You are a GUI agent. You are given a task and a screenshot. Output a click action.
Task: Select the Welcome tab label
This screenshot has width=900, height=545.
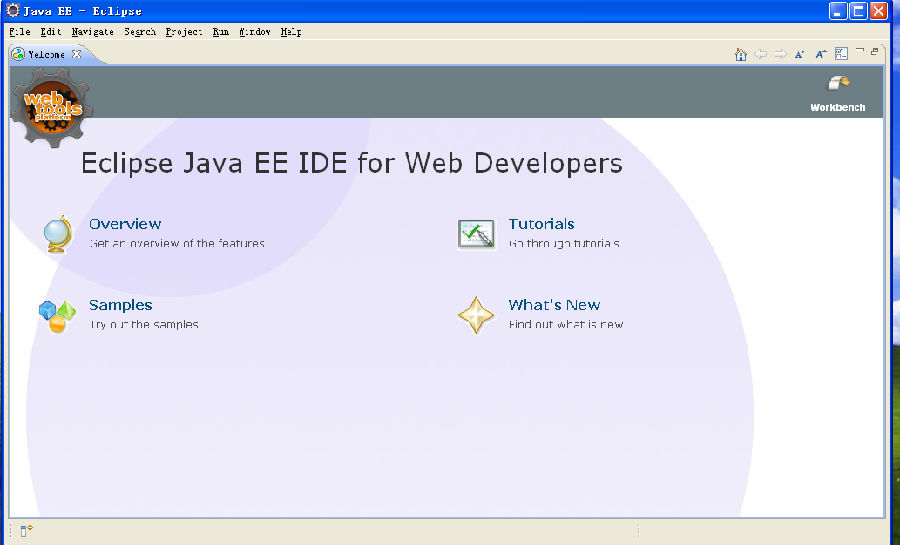point(46,54)
